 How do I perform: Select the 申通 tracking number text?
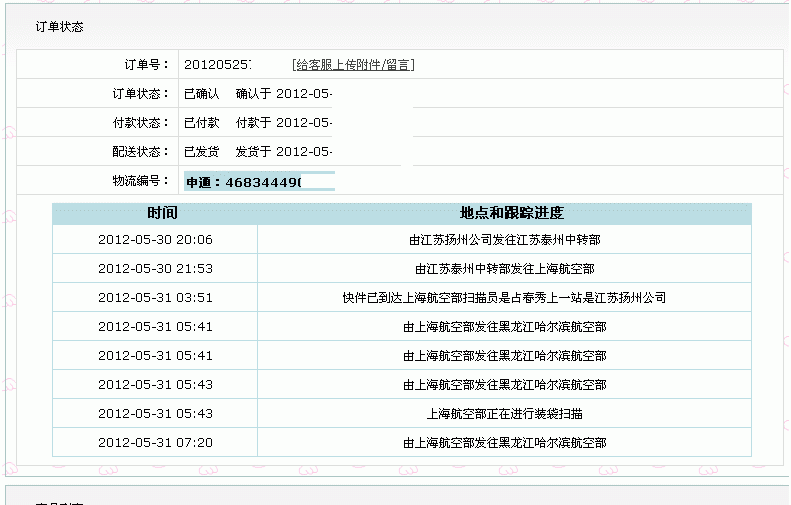coord(244,183)
